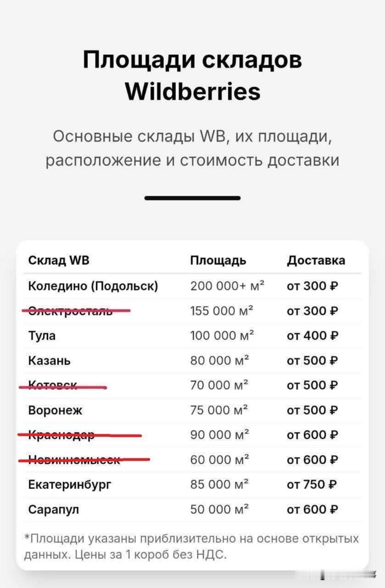Select the Площадь column header
The height and width of the screenshot is (588, 385).
coord(218,261)
